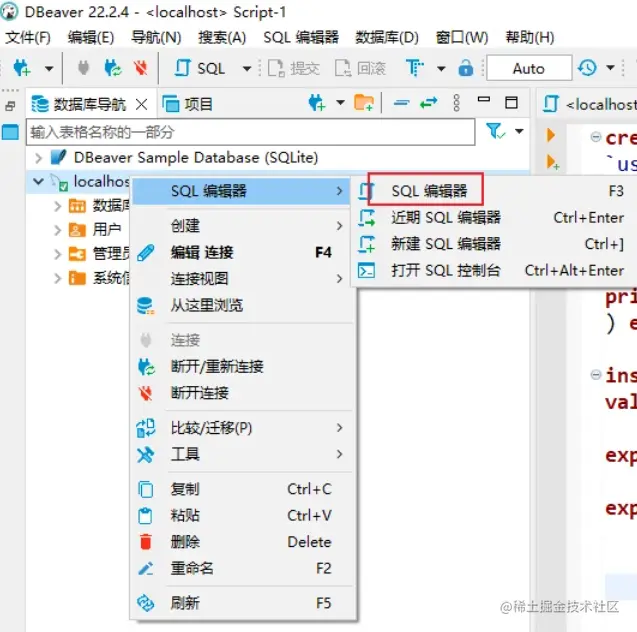Screen dimensions: 637x632
Task: Select 删除 in context menu
Action: (x=243, y=542)
